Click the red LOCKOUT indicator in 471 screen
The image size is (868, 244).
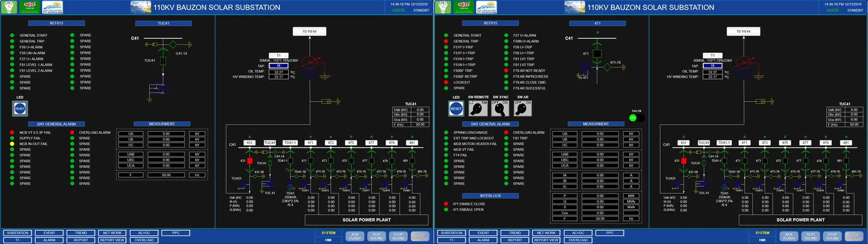pyautogui.click(x=446, y=82)
